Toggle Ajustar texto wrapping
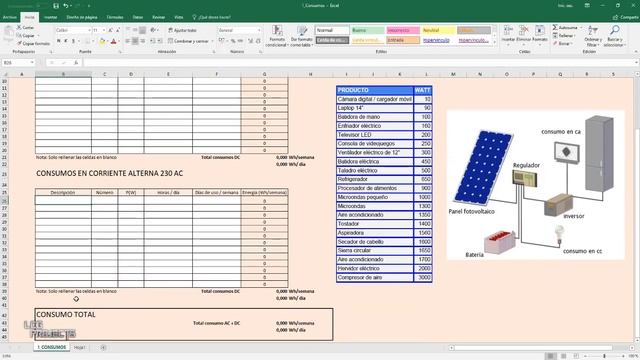Viewport: 640px width, 360px height. [x=182, y=30]
